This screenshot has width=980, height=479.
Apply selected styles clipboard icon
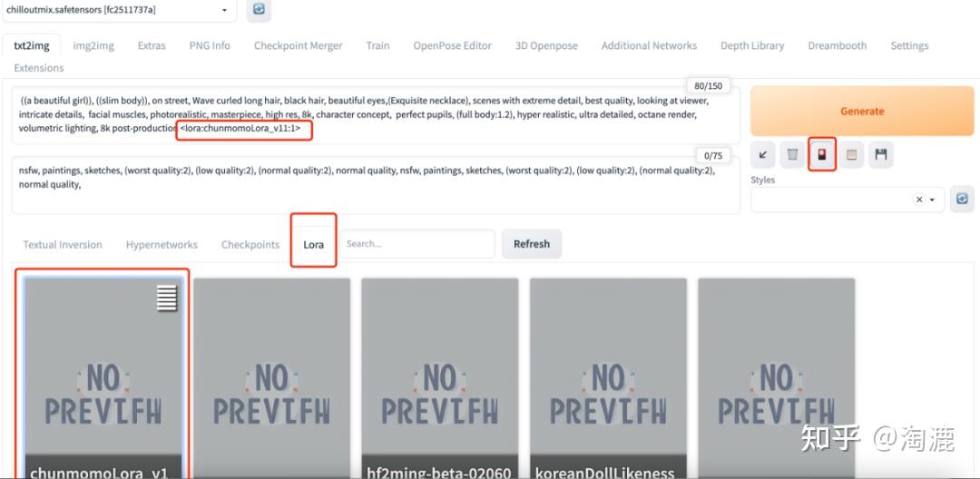tap(851, 154)
